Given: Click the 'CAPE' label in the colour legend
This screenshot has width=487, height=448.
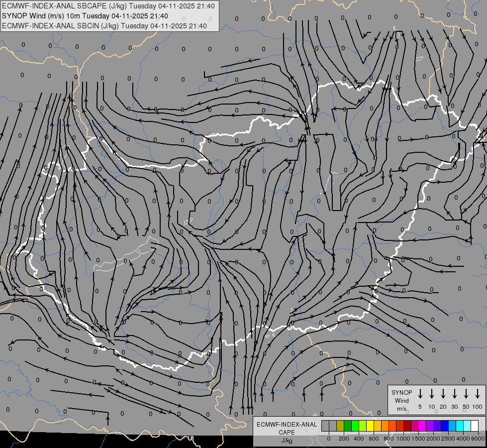Looking at the screenshot, I should click(287, 433).
